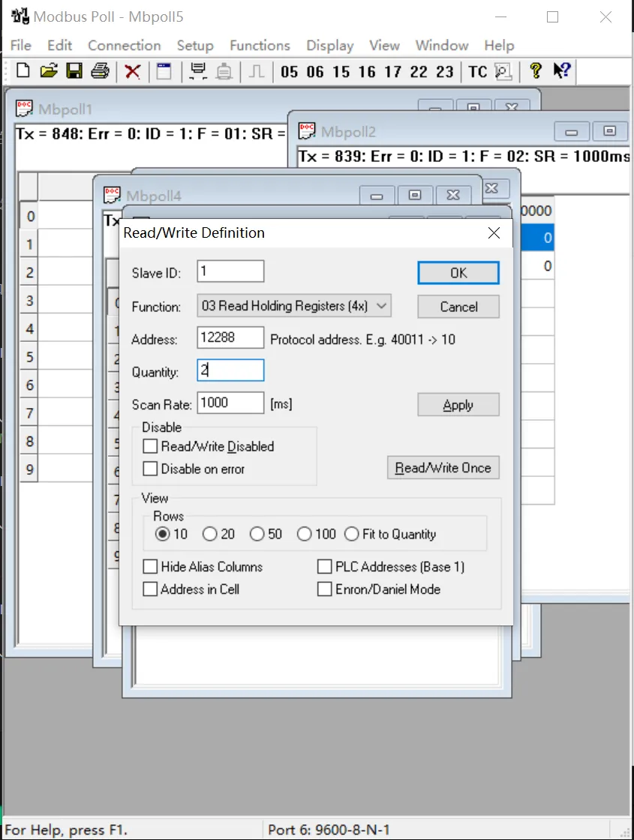Open the File menu

pyautogui.click(x=21, y=46)
